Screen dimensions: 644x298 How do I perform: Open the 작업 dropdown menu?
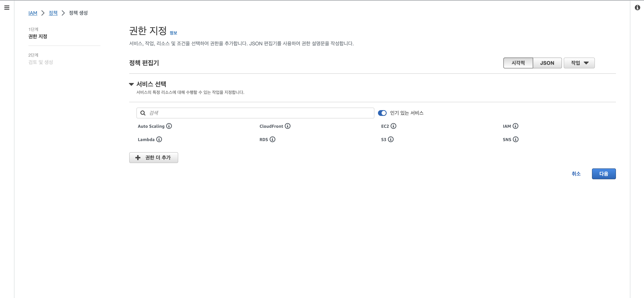579,63
